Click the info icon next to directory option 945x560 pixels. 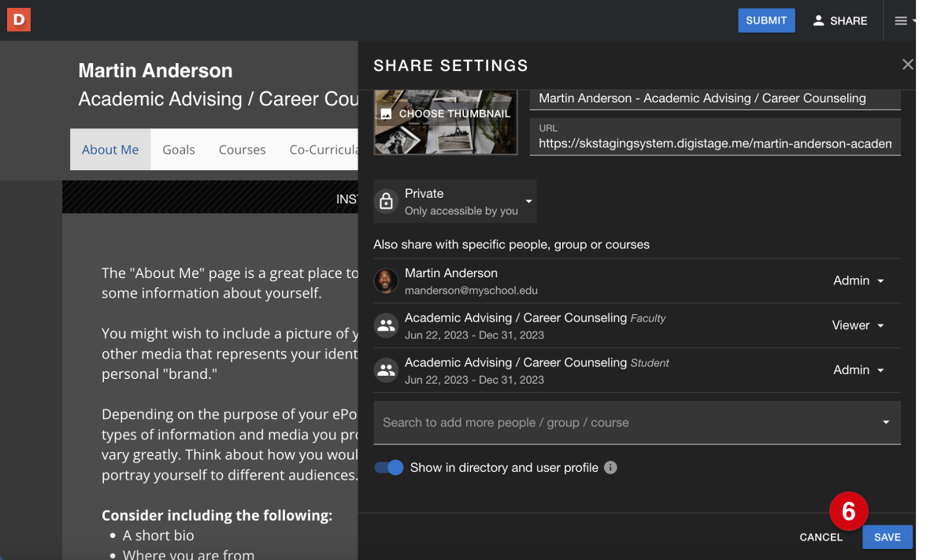pyautogui.click(x=610, y=468)
